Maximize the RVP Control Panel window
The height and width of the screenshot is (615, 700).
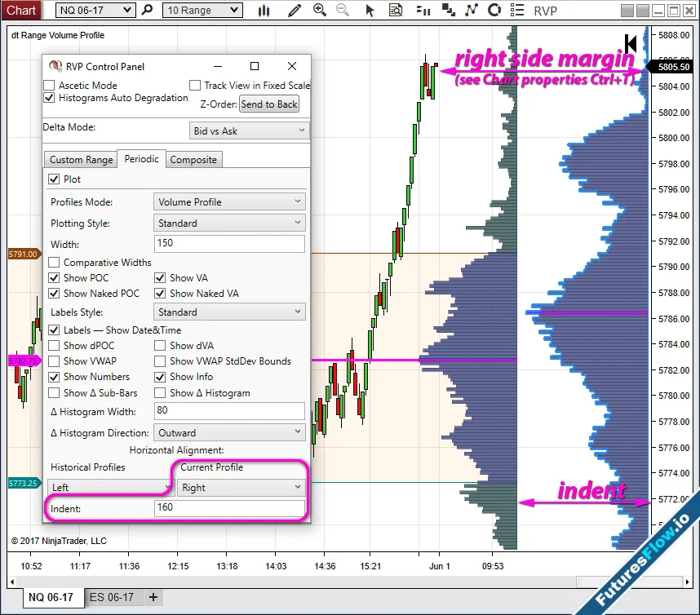[x=255, y=66]
